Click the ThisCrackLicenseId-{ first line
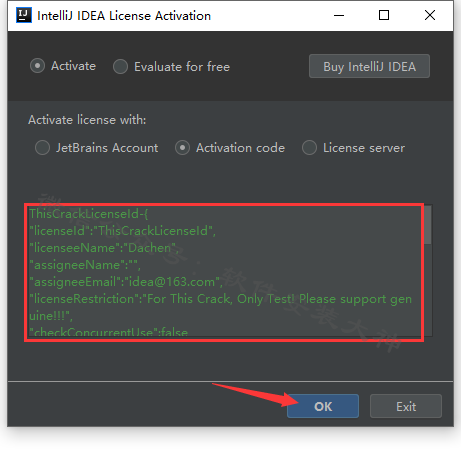The width and height of the screenshot is (461, 467). click(89, 214)
